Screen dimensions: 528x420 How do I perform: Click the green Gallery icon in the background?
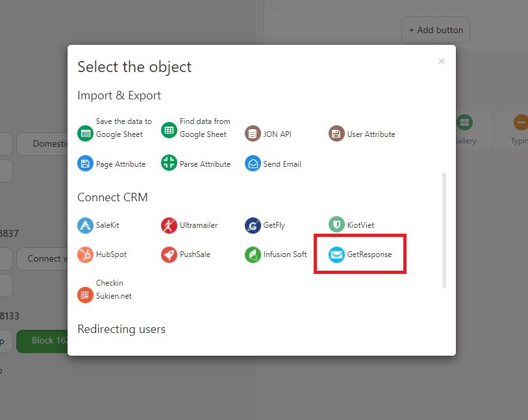click(x=465, y=122)
